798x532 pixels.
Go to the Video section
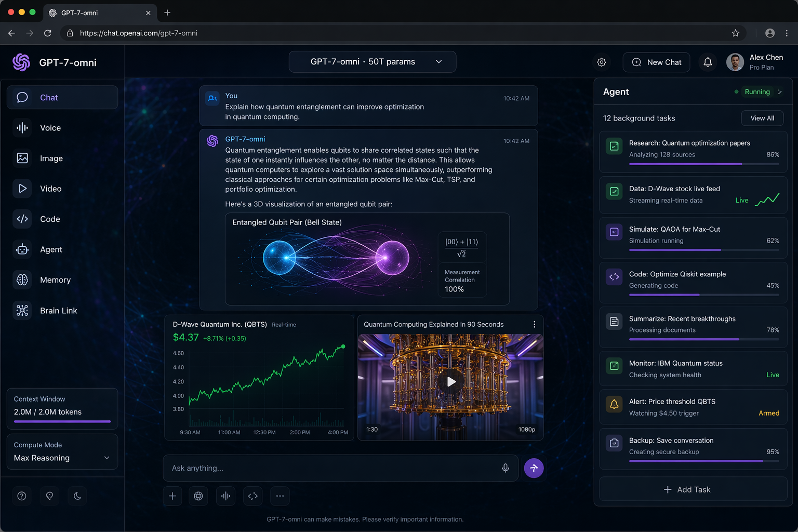pyautogui.click(x=62, y=189)
